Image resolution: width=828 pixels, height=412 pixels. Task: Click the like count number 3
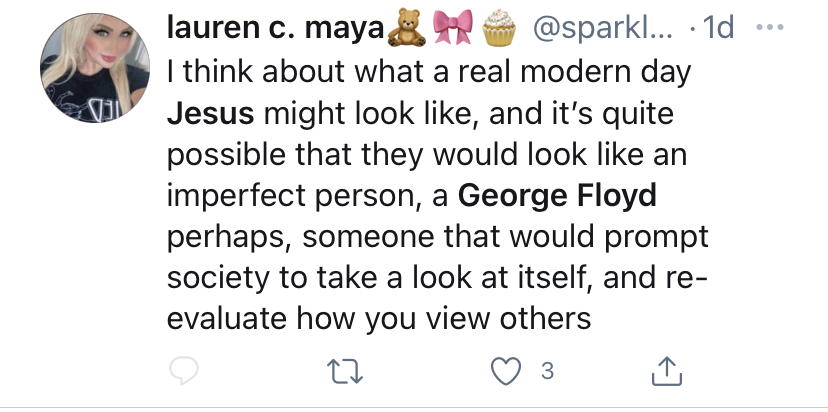point(548,371)
